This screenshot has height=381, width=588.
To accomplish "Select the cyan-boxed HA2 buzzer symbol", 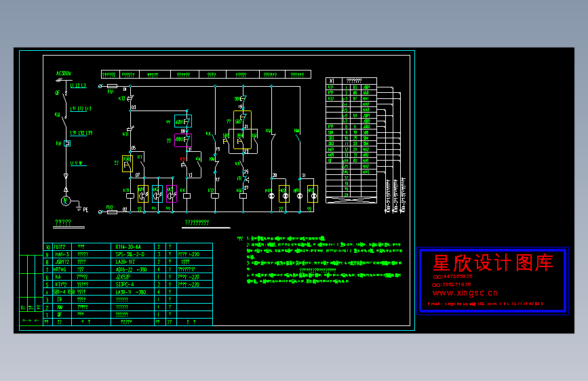I will (x=157, y=194).
